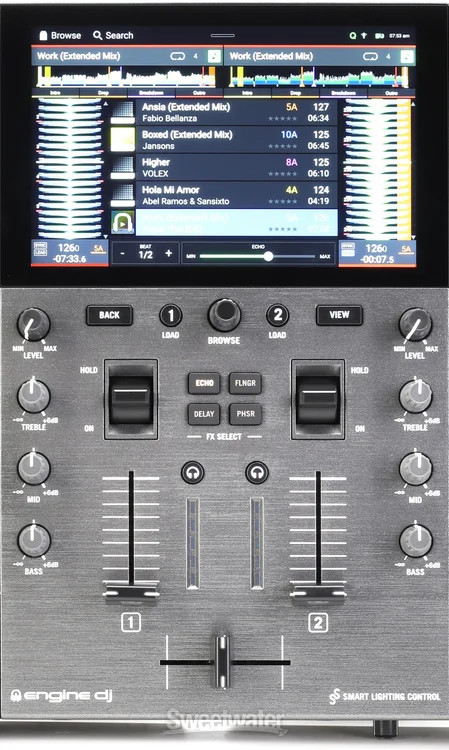This screenshot has height=750, width=449.
Task: Tap the BEAT 1/2 value
Action: pos(145,254)
